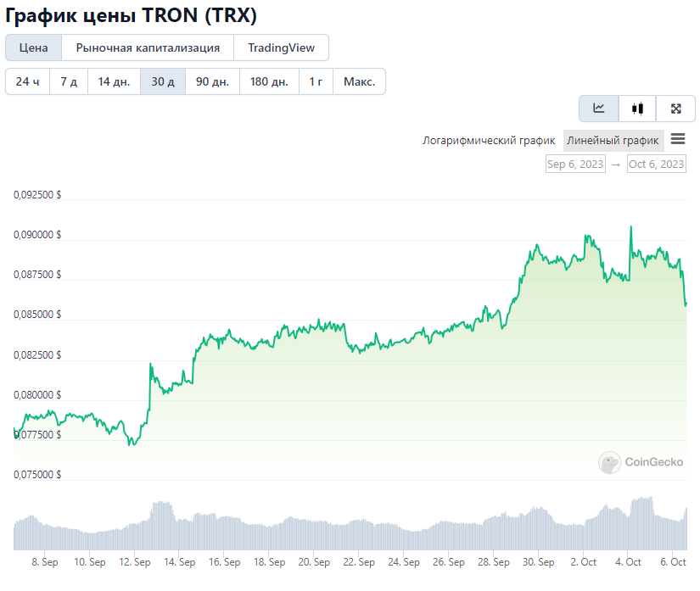Switch to Рыночная капитализация tab
This screenshot has width=700, height=591.
coord(148,47)
